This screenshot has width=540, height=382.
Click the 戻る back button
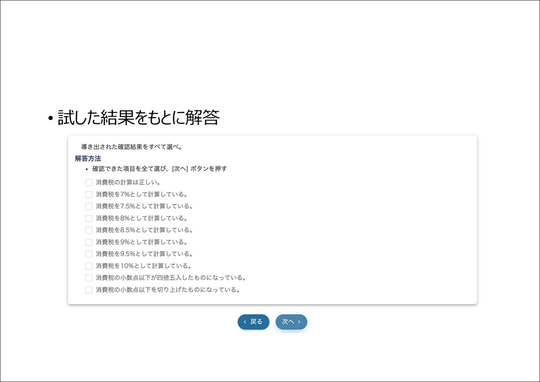[253, 322]
